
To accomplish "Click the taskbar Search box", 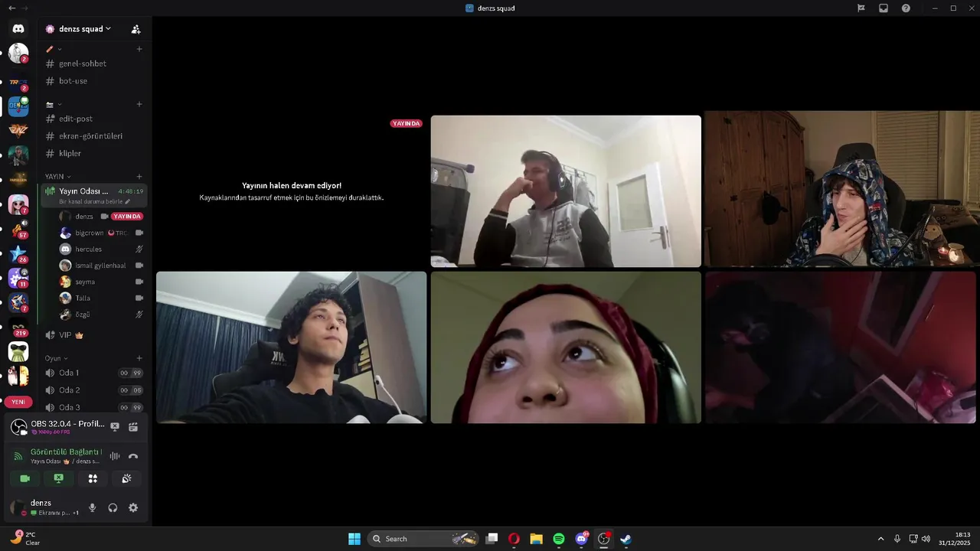I will click(x=423, y=539).
